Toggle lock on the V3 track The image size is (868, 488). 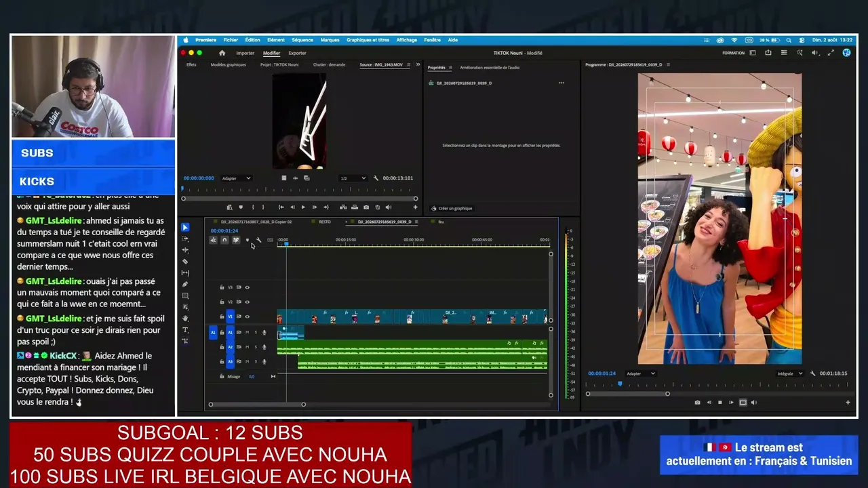point(222,287)
